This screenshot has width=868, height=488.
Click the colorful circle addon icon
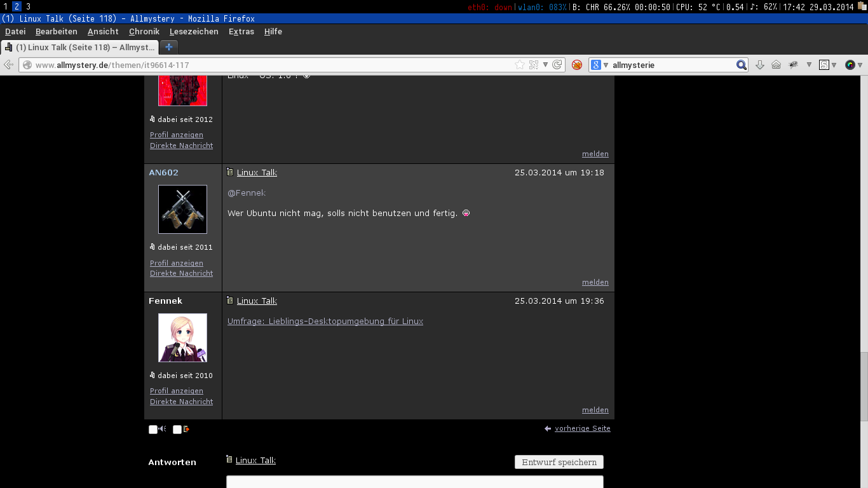pos(850,65)
